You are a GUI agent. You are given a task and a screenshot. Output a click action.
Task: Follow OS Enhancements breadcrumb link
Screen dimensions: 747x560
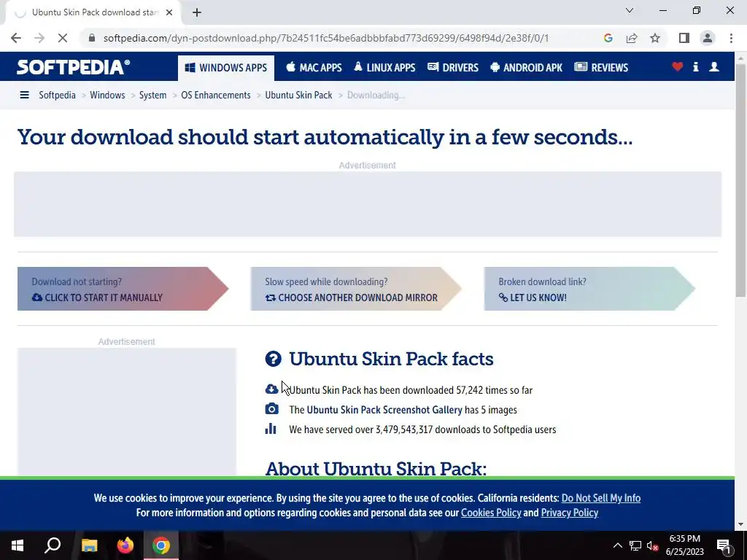[215, 96]
